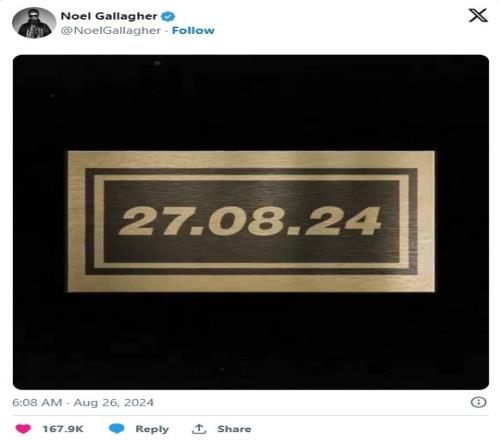Click the 27.08.24 date text in image
500x440 pixels.
point(250,221)
